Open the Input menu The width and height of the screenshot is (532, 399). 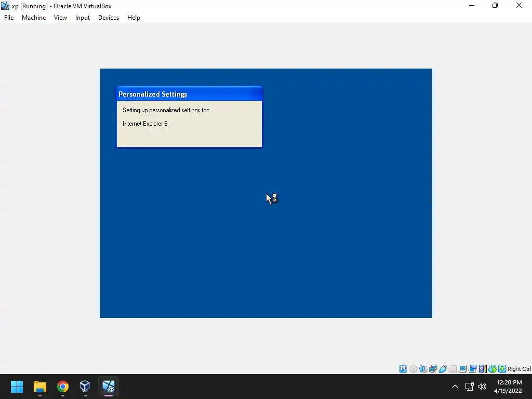click(83, 18)
